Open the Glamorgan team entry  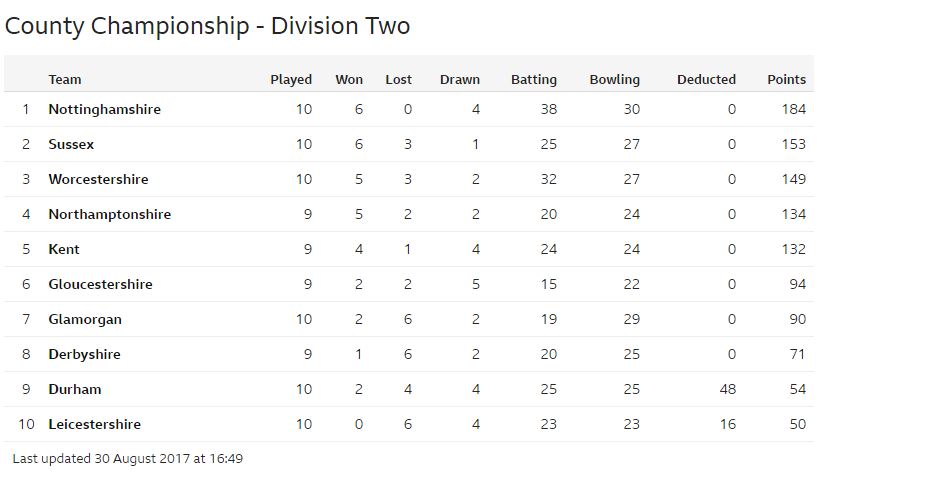(85, 320)
